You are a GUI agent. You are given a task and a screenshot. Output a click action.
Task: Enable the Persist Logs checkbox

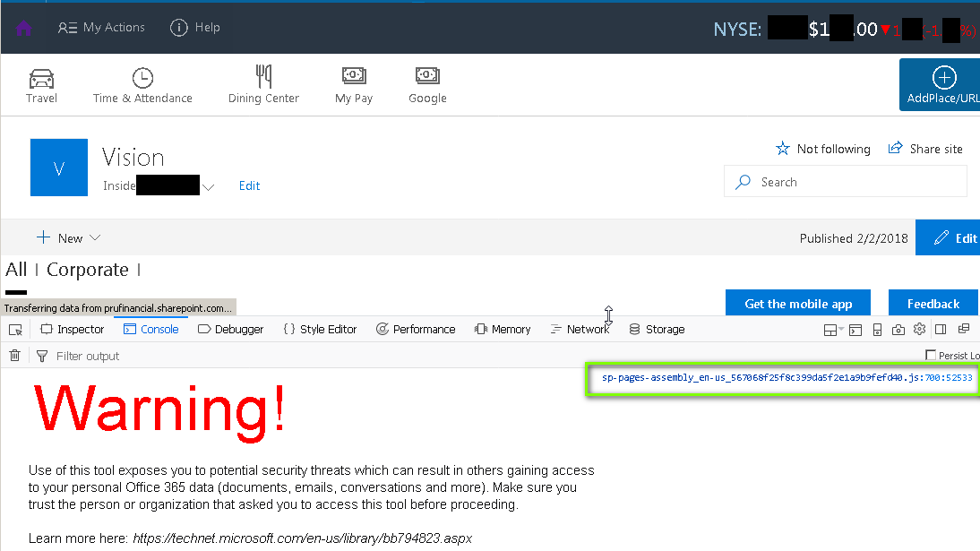coord(931,355)
